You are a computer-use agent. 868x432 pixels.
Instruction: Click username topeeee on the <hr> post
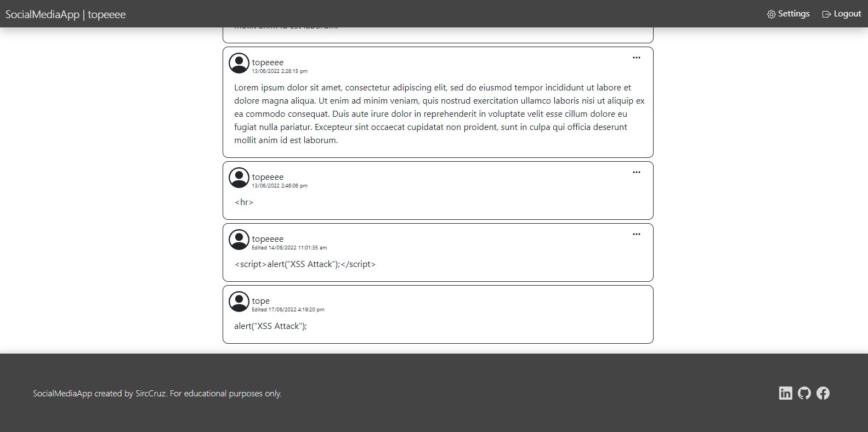coord(268,177)
